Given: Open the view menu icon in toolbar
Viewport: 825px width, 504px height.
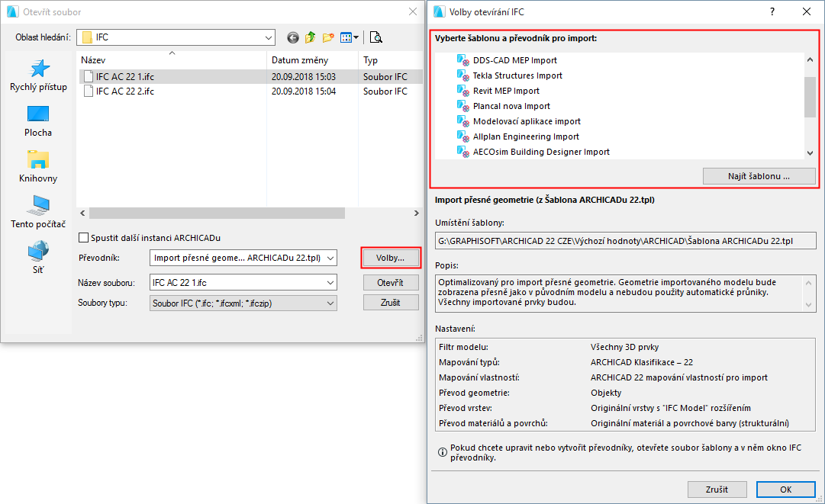Looking at the screenshot, I should (x=350, y=37).
